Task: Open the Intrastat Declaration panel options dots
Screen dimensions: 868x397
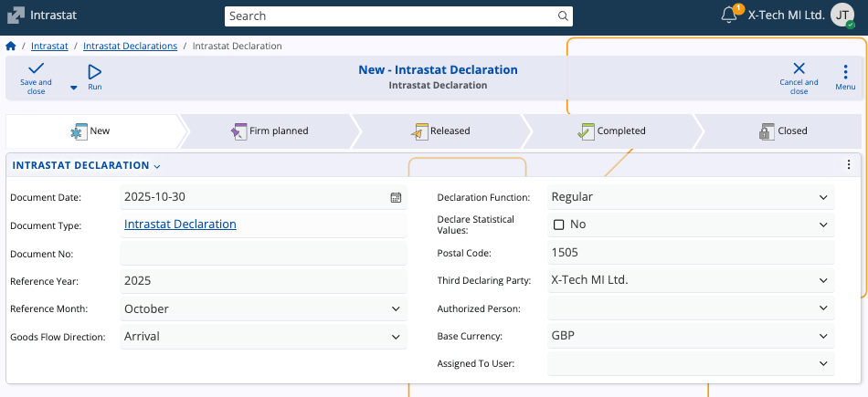Action: pos(849,165)
